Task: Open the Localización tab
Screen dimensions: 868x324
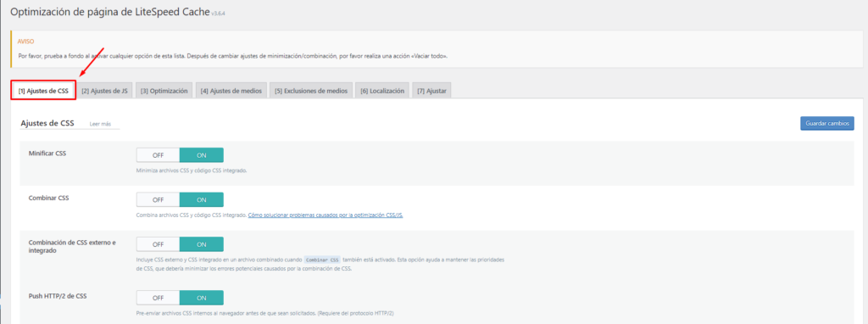Action: [382, 91]
